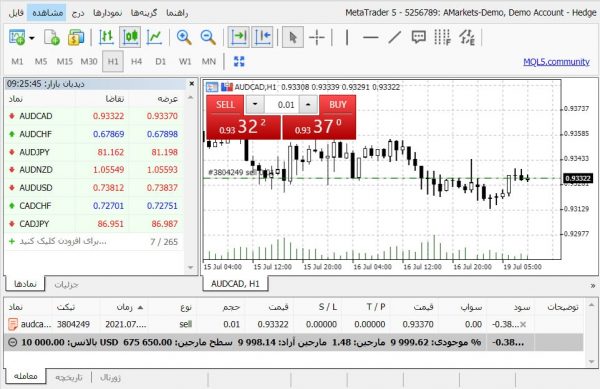The width and height of the screenshot is (600, 389).
Task: Open the نمودارها menu
Action: tap(108, 13)
